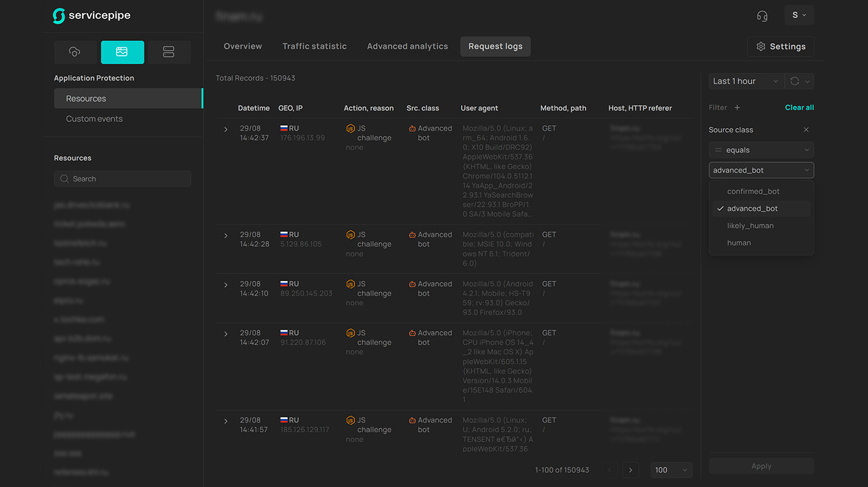Change the 100 rows per page dropdown
This screenshot has height=487, width=868.
[671, 470]
